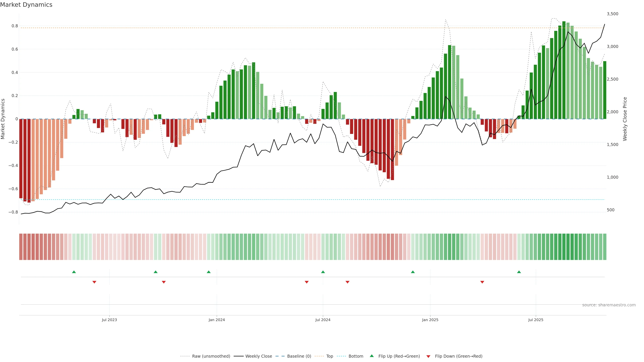The width and height of the screenshot is (644, 362).
Task: Click the red flip-down marker in early 2025
Action: pyautogui.click(x=482, y=282)
